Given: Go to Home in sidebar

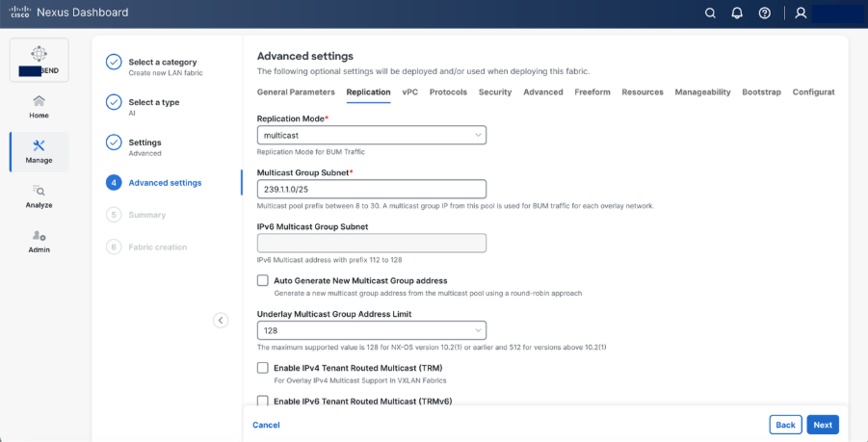Looking at the screenshot, I should pyautogui.click(x=39, y=106).
